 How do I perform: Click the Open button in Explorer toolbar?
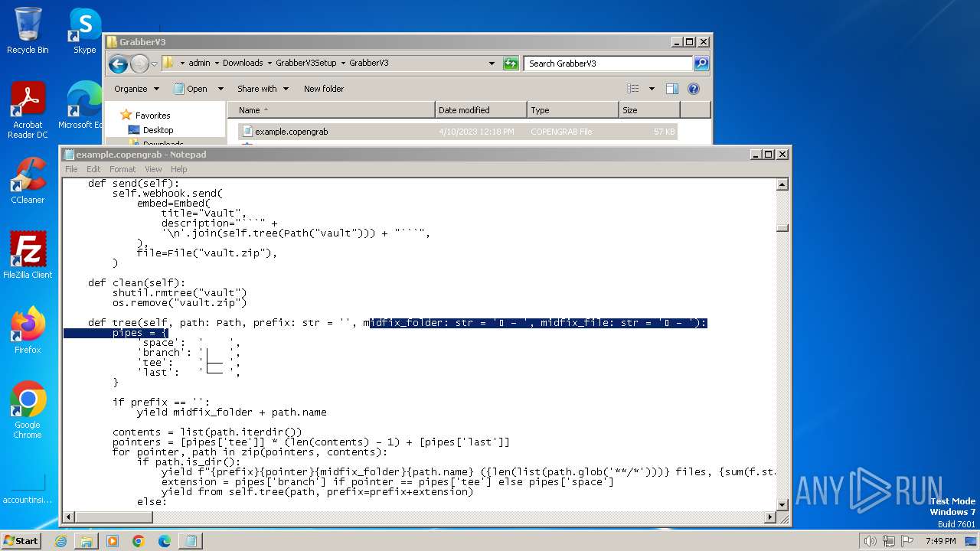[191, 89]
